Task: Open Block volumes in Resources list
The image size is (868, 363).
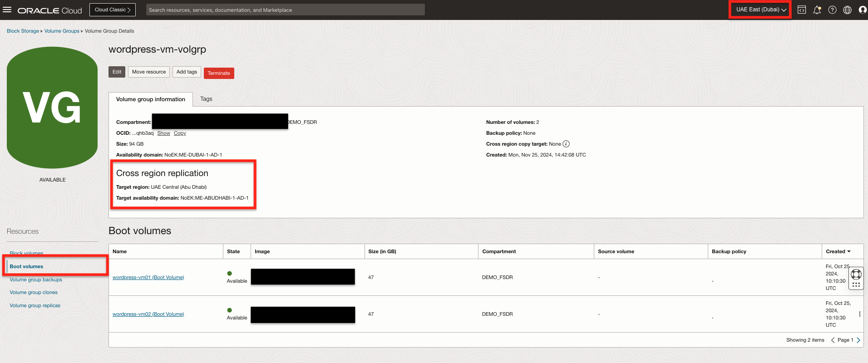Action: 26,253
